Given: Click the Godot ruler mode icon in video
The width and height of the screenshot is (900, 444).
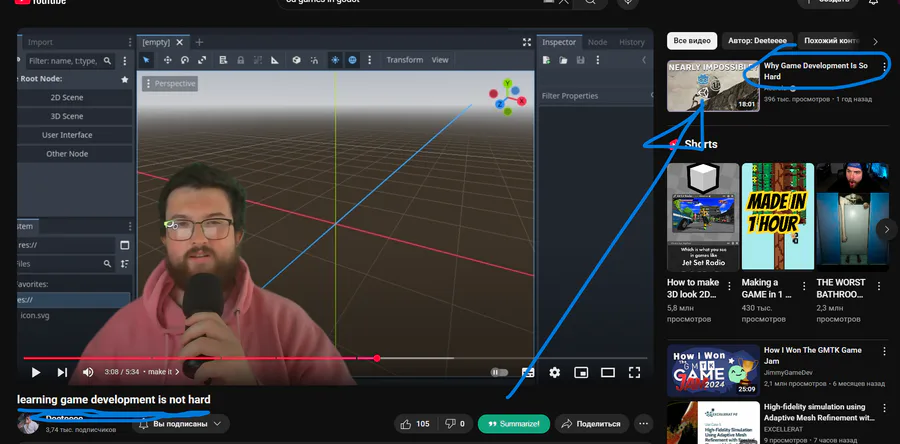Looking at the screenshot, I should (275, 60).
